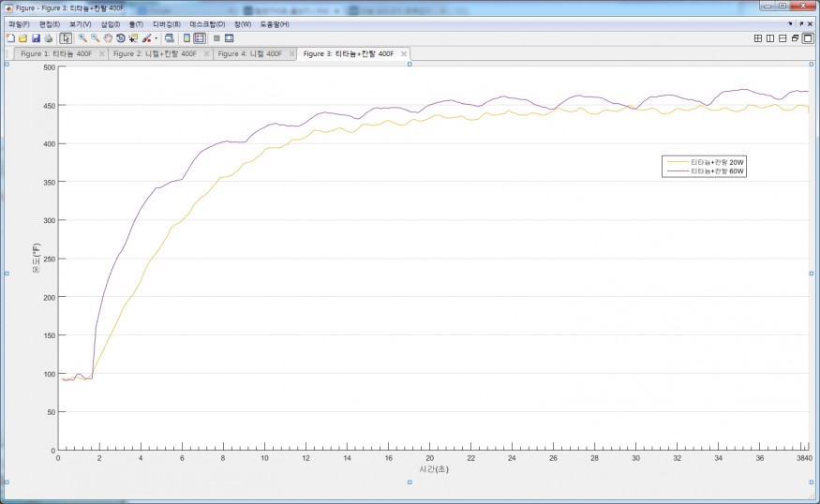The image size is (820, 504).
Task: Open the 툴(T) menu
Action: pyautogui.click(x=136, y=24)
